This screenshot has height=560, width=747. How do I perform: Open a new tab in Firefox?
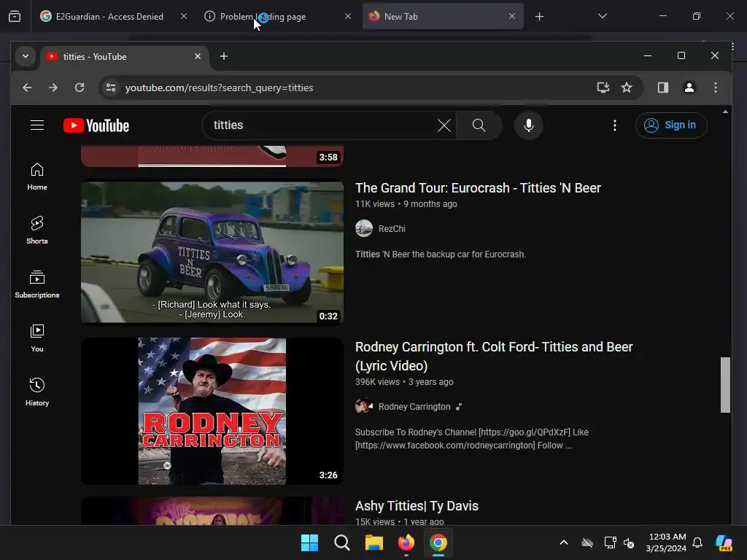click(539, 17)
